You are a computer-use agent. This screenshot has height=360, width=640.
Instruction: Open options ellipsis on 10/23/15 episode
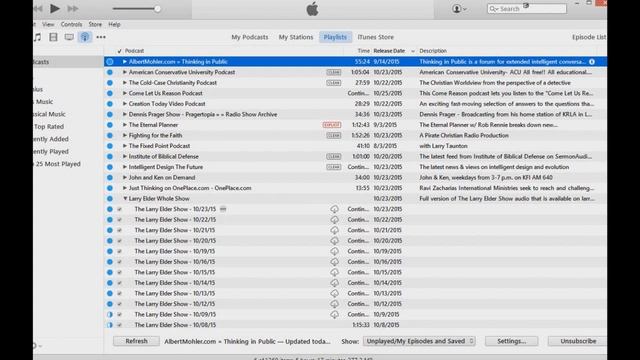click(x=223, y=209)
